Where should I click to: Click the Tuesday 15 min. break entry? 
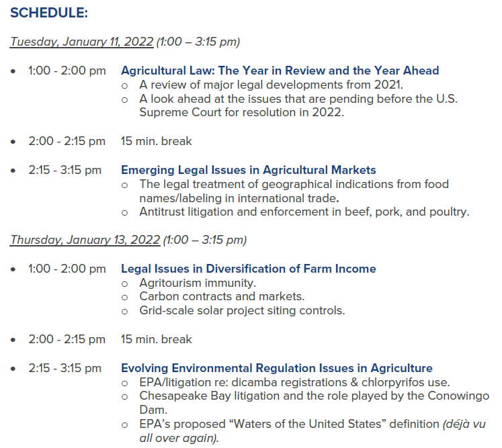click(156, 141)
